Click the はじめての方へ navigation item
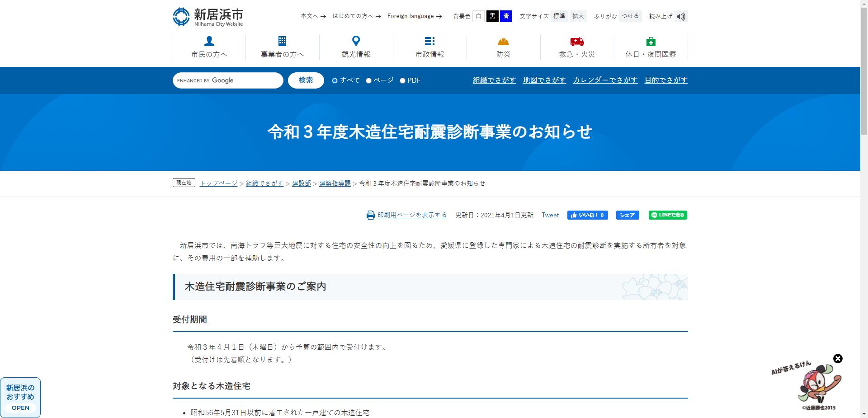This screenshot has height=418, width=868. point(353,16)
